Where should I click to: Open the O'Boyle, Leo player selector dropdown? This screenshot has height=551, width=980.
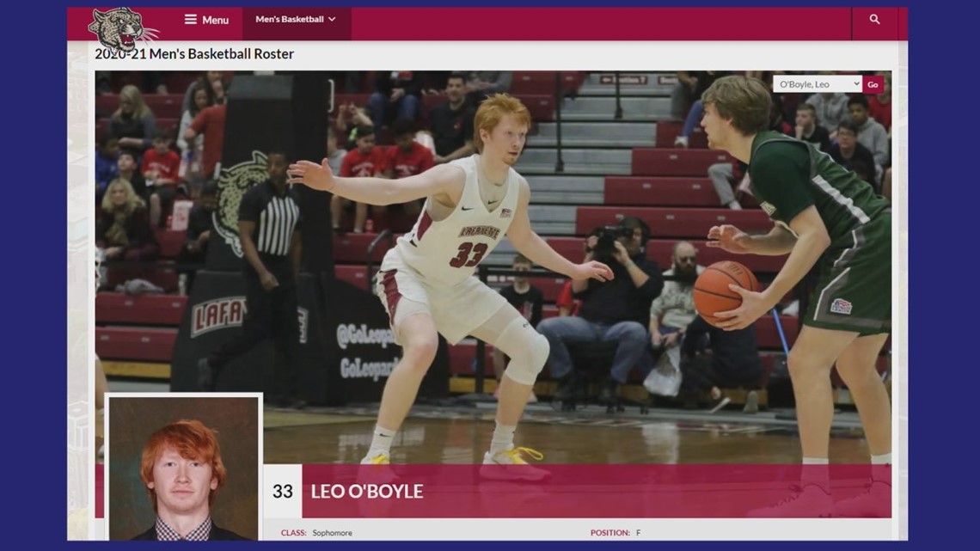coord(817,84)
